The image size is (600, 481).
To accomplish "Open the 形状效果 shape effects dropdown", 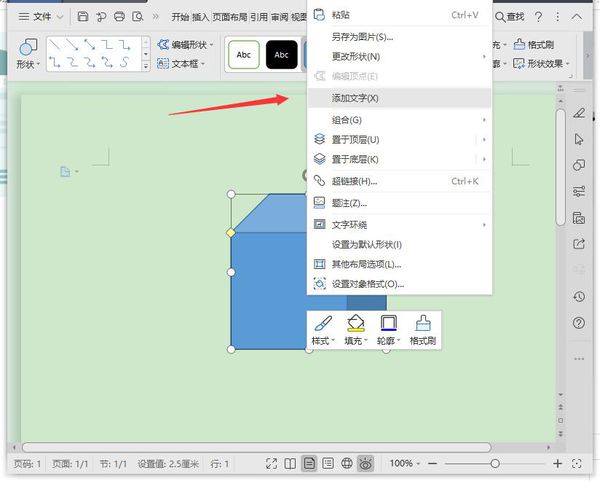I will coord(541,64).
